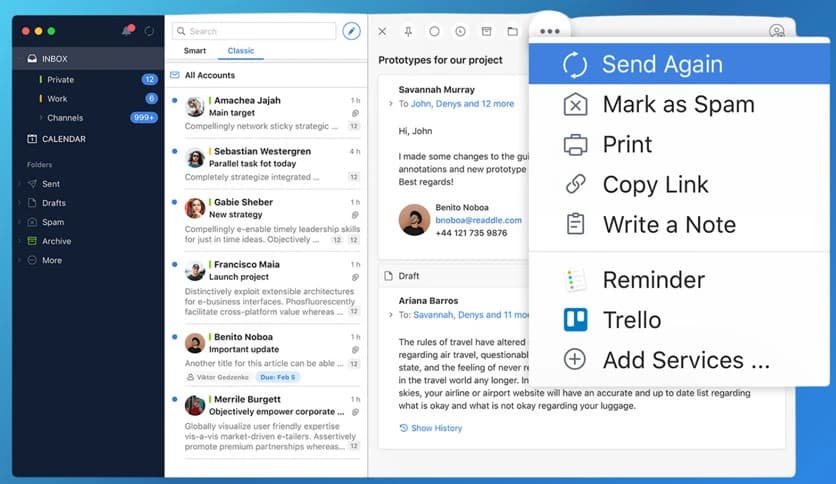Select Send Again menu option

[679, 64]
